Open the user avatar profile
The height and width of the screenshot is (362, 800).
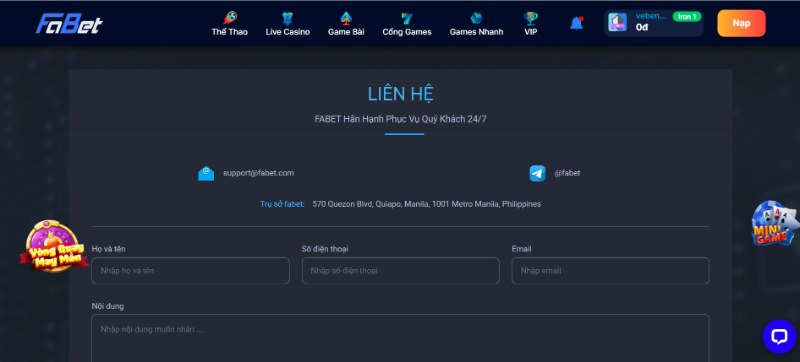tap(617, 22)
